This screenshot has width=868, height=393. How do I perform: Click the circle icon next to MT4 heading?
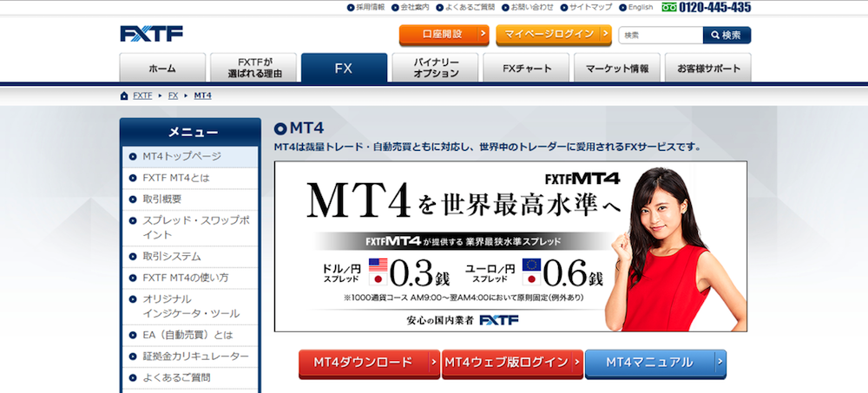(280, 129)
